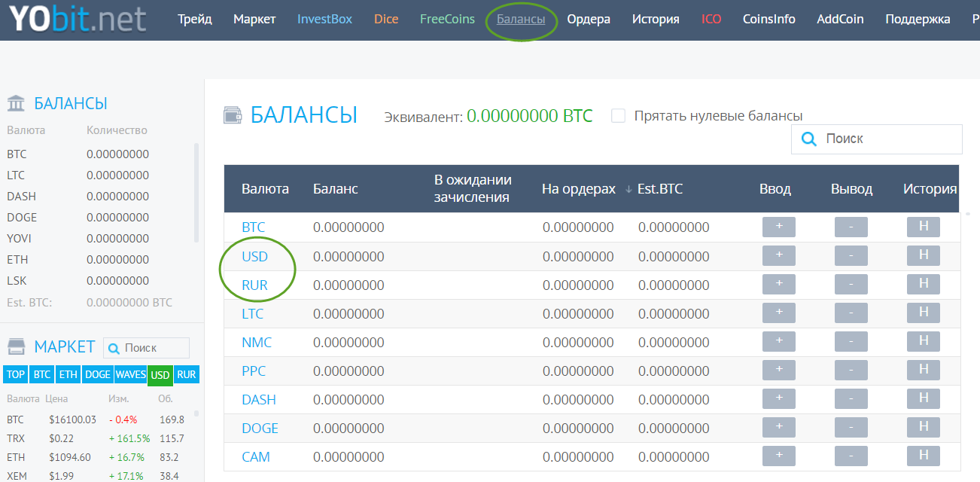Click the magnifier icon in balances search

pyautogui.click(x=809, y=139)
